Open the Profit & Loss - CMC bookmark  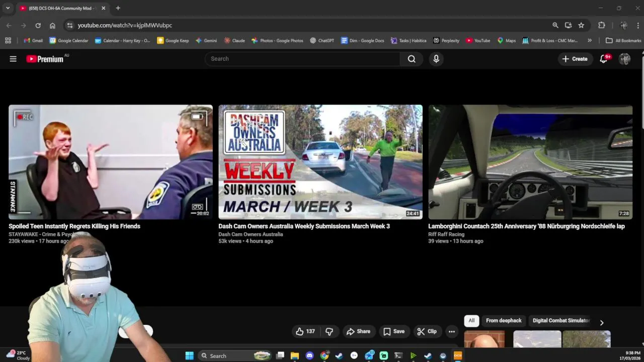(550, 41)
